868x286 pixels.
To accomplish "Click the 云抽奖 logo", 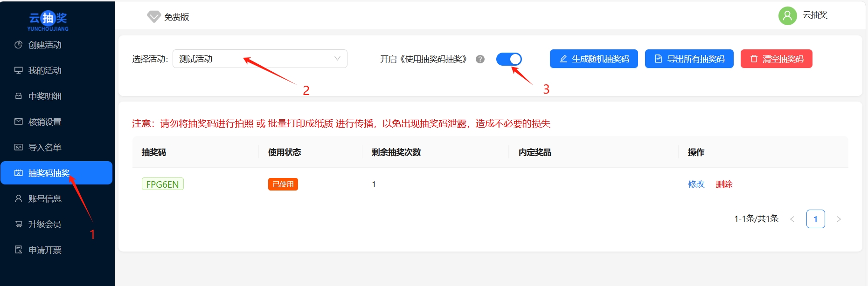I will click(x=48, y=21).
